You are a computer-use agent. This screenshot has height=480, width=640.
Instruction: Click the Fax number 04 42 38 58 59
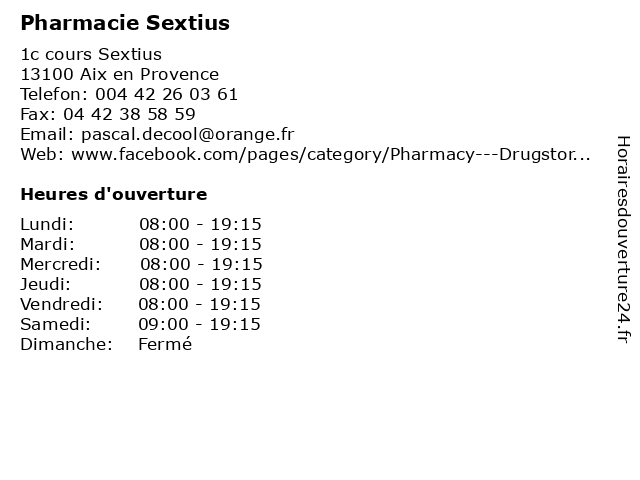point(129,114)
